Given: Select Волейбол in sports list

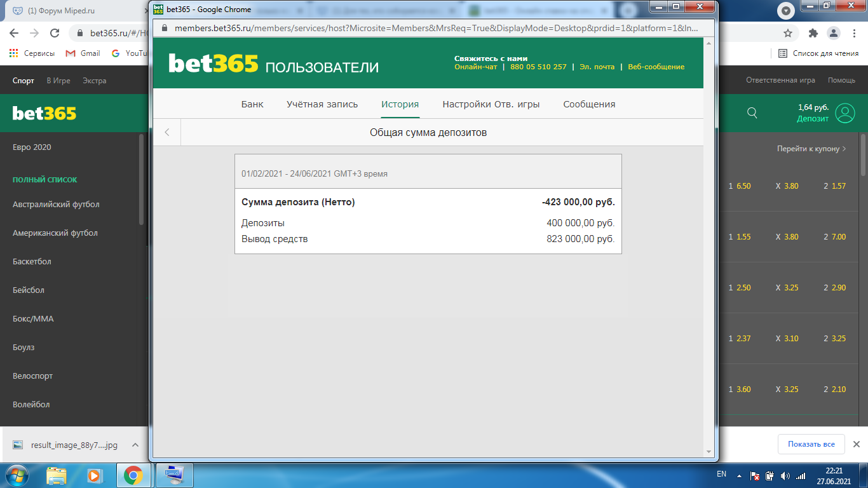Looking at the screenshot, I should 31,405.
